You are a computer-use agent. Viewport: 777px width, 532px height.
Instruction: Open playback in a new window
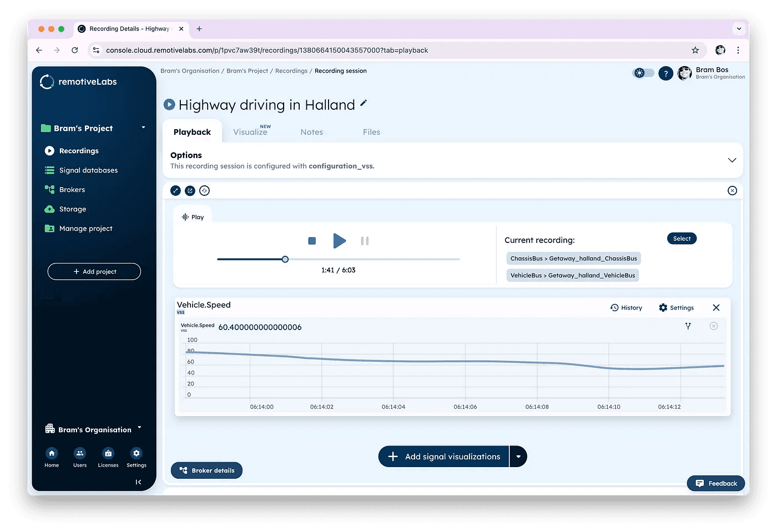pyautogui.click(x=190, y=190)
